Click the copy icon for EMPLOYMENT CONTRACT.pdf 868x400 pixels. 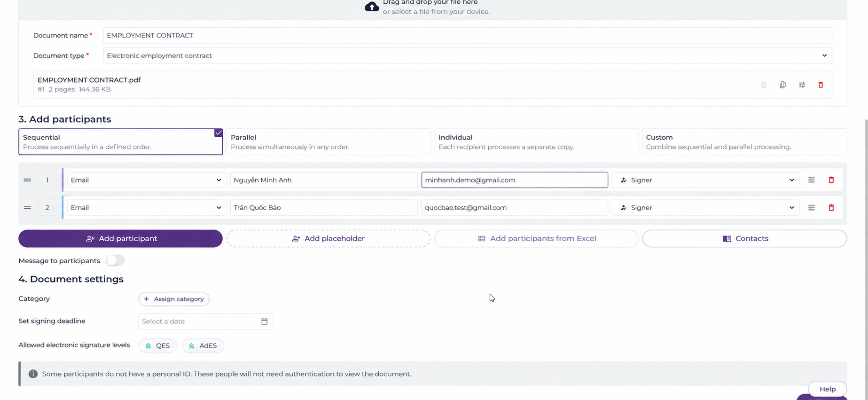tap(782, 85)
